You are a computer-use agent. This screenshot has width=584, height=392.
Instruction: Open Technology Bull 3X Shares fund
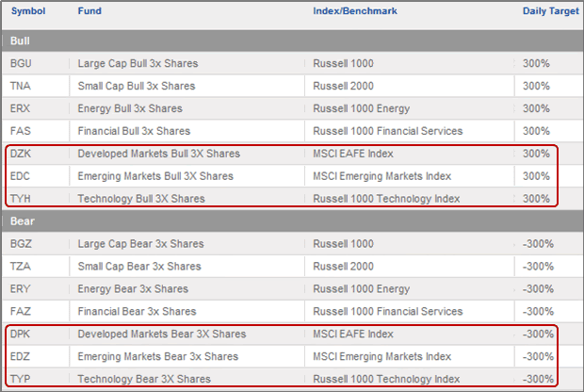point(141,199)
